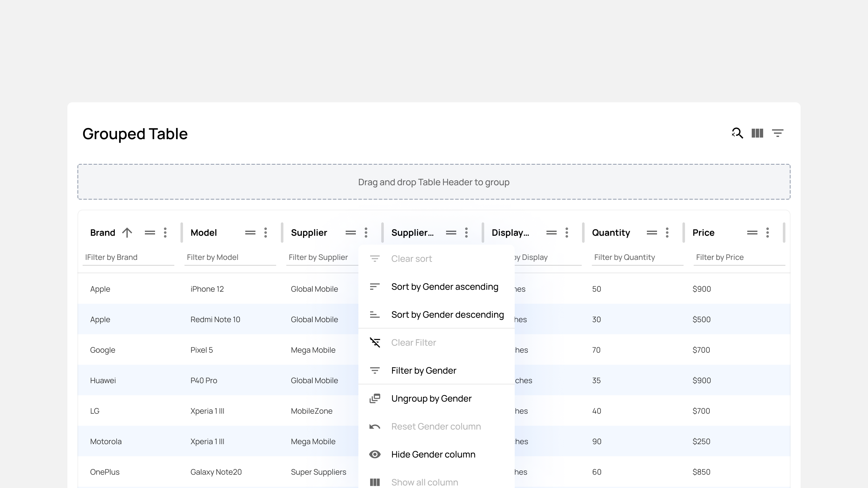Click the Filter by Model input
Viewport: 868px width, 488px height.
coord(230,257)
